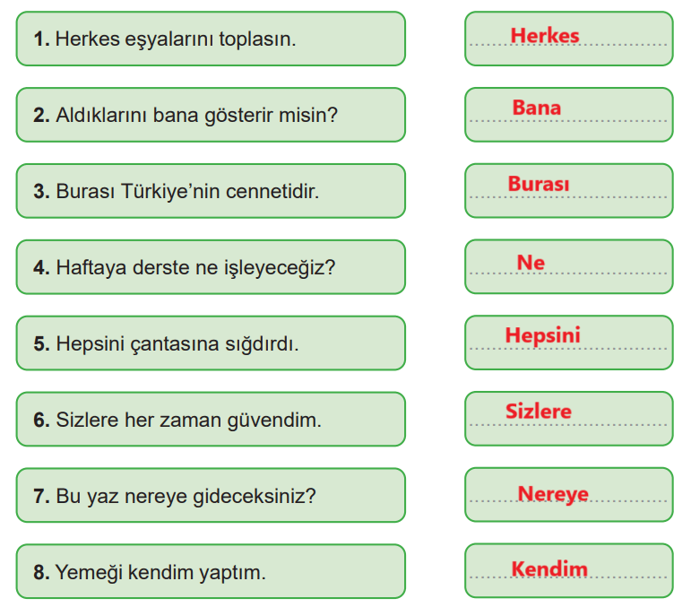691x616 pixels.
Task: Click the answer field with "Burası"
Action: tap(568, 191)
